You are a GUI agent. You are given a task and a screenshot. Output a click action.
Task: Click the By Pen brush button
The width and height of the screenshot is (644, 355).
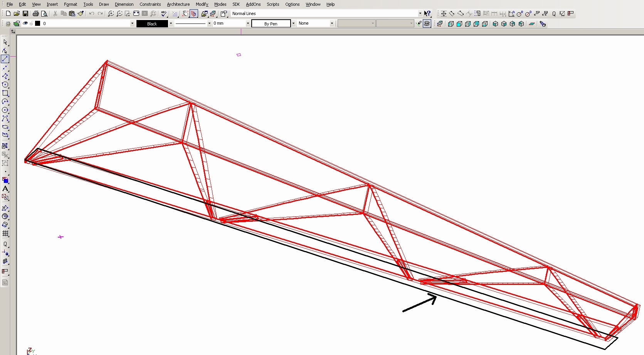(x=271, y=23)
